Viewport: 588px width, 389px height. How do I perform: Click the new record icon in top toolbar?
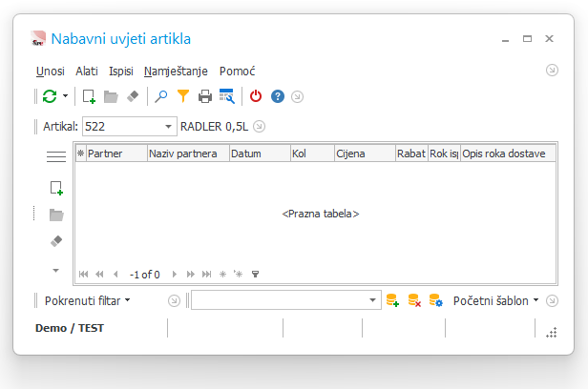(x=89, y=96)
